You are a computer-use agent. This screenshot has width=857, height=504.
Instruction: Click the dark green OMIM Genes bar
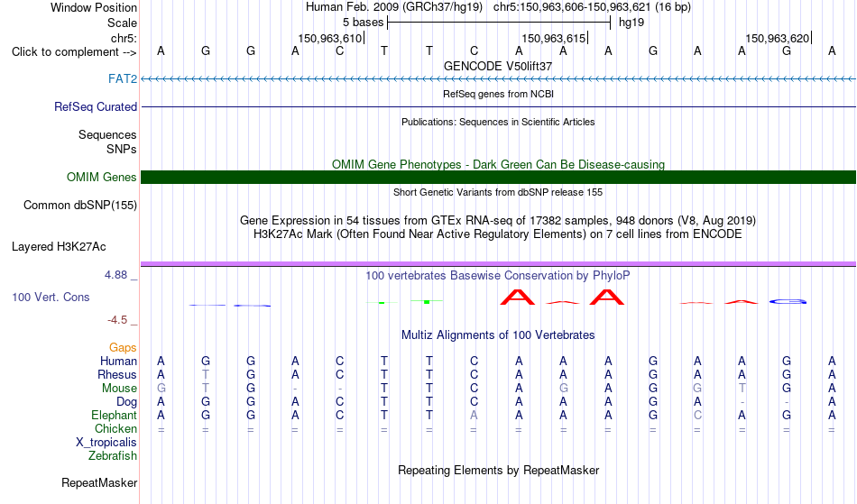click(498, 177)
